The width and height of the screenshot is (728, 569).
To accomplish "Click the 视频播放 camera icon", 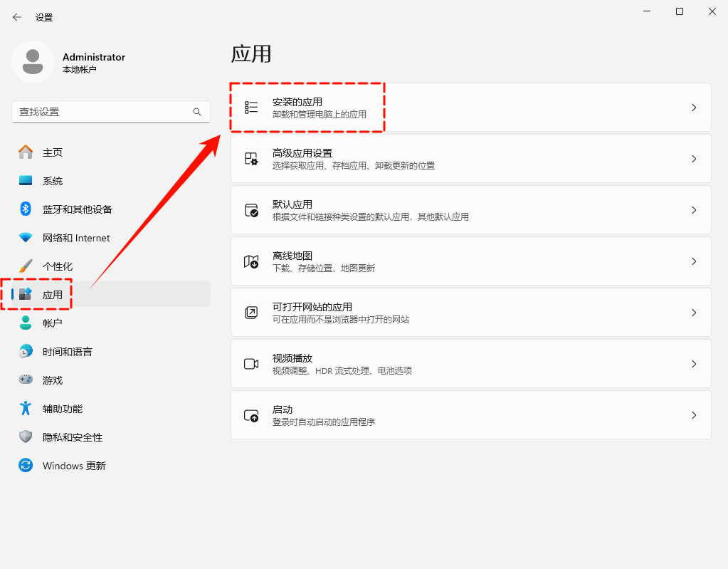I will pos(251,364).
